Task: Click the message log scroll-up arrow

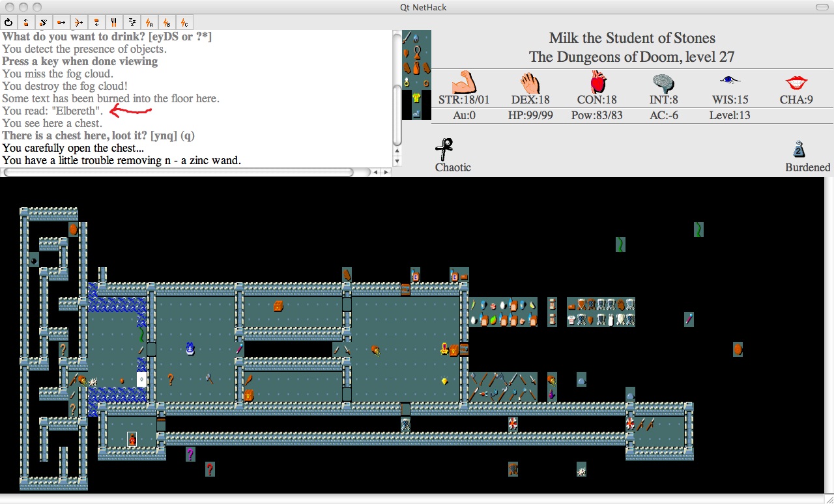Action: pyautogui.click(x=397, y=152)
